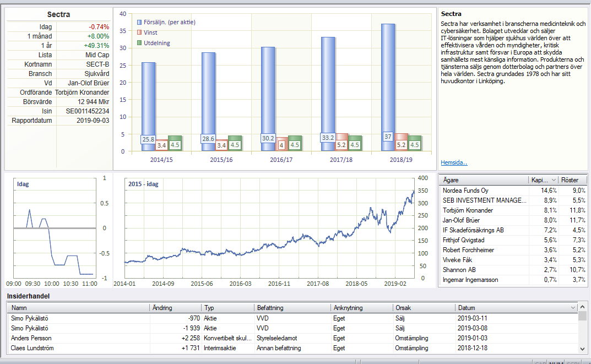Click the 2018/19 axis label

click(401, 160)
